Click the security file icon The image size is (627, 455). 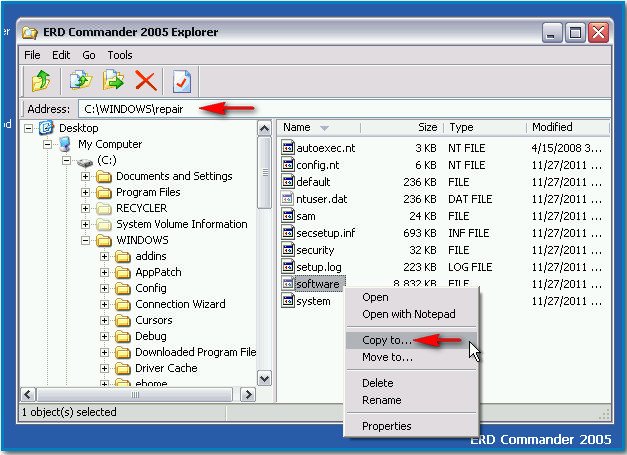pos(288,249)
